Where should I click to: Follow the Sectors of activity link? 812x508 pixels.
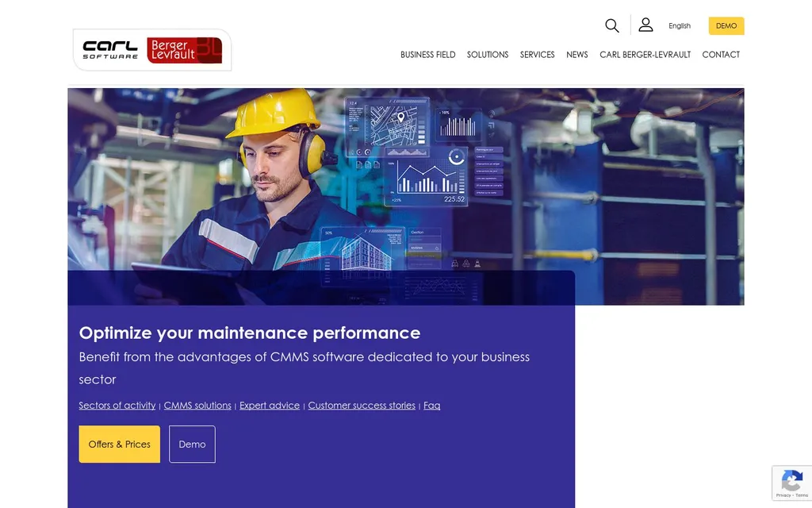[x=117, y=406]
